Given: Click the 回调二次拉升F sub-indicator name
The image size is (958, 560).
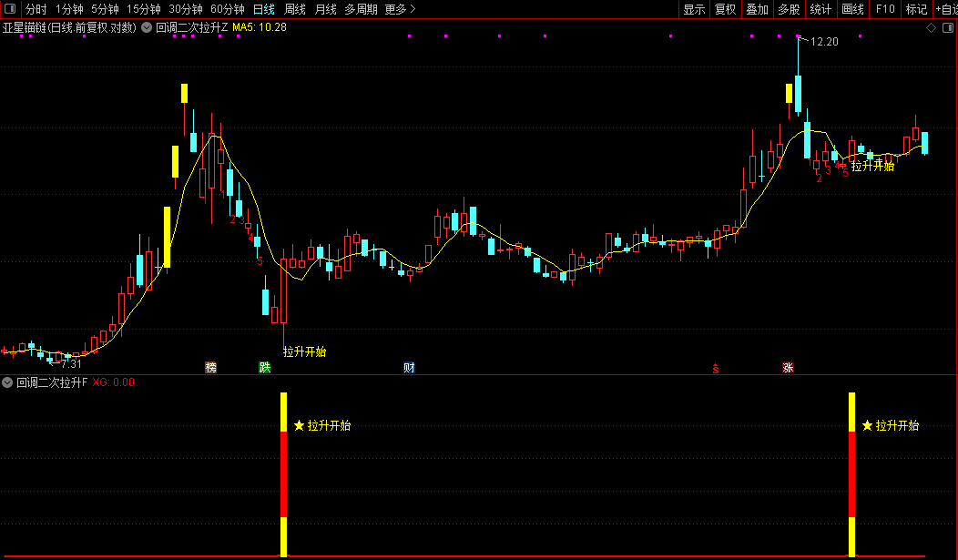Looking at the screenshot, I should coord(52,383).
